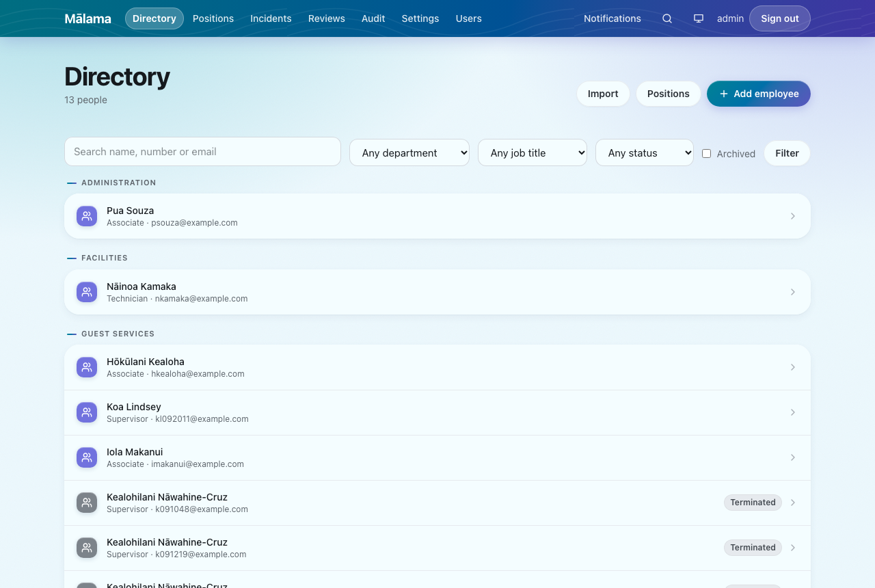Go to the Directory tab
Screen dimensions: 875x588
[154, 18]
